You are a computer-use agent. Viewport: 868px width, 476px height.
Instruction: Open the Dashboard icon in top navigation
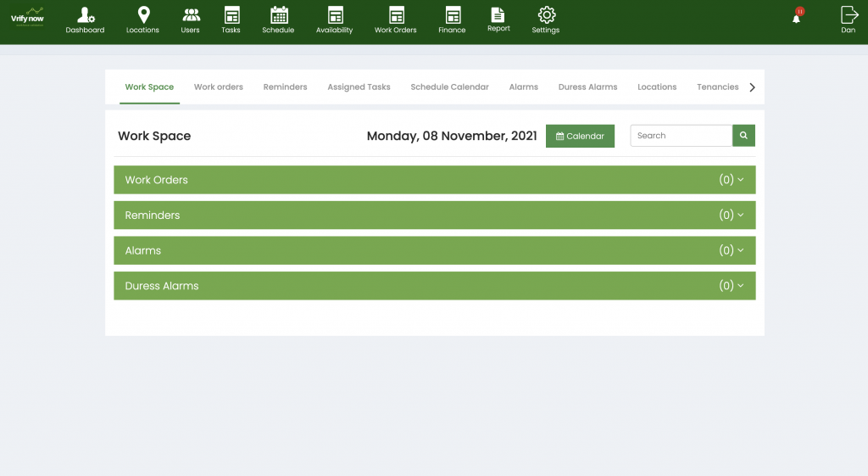(x=85, y=15)
